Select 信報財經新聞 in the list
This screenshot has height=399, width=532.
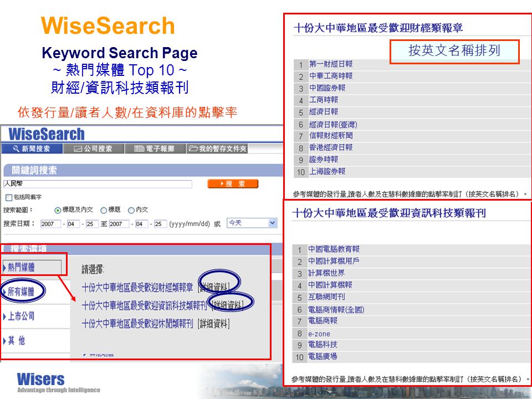click(331, 136)
